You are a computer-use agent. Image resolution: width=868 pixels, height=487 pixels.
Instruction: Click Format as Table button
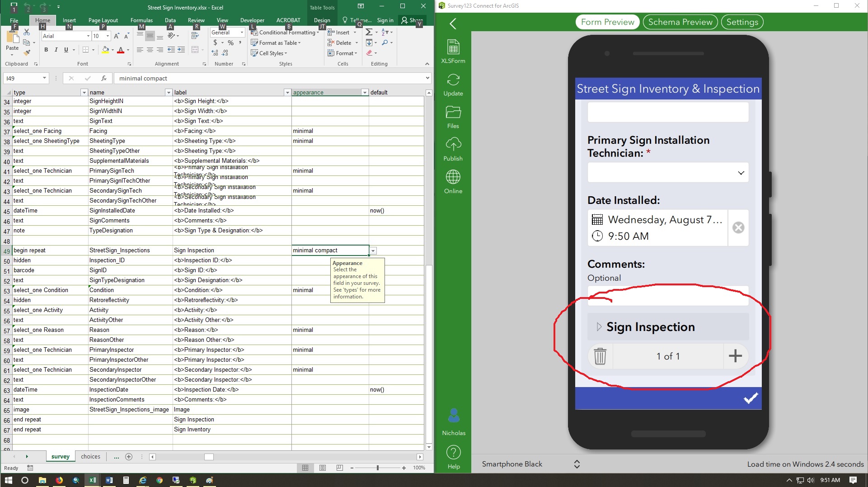coord(276,43)
